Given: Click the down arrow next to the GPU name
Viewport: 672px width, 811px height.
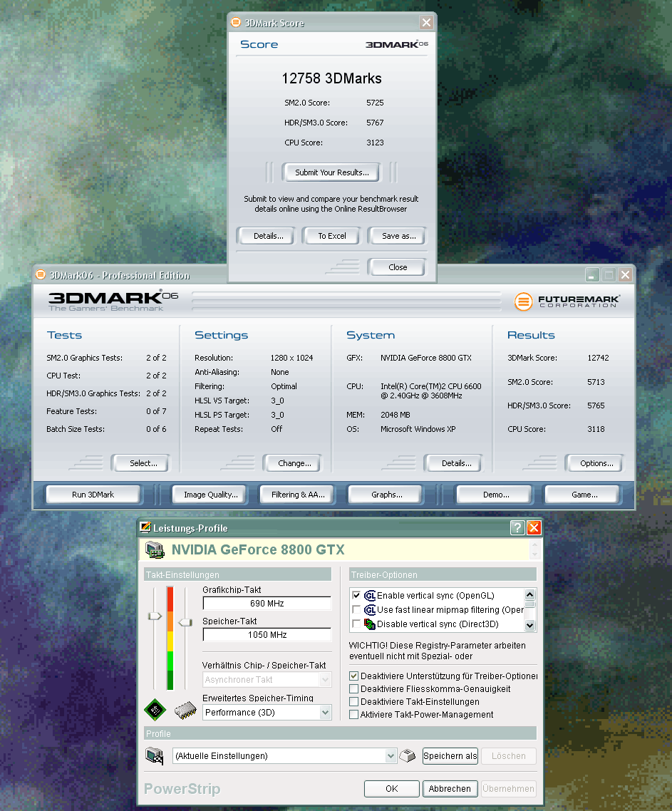Looking at the screenshot, I should point(534,554).
